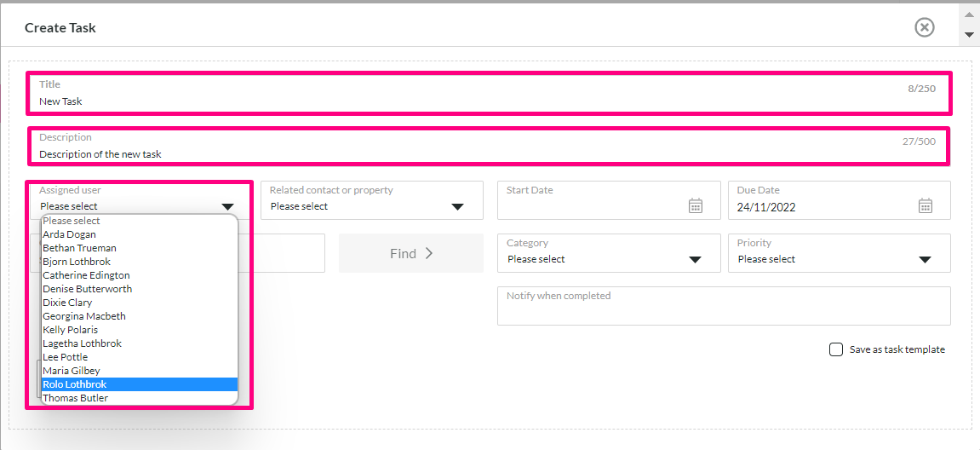Image resolution: width=980 pixels, height=450 pixels.
Task: Click into the Title field
Action: coord(488,93)
